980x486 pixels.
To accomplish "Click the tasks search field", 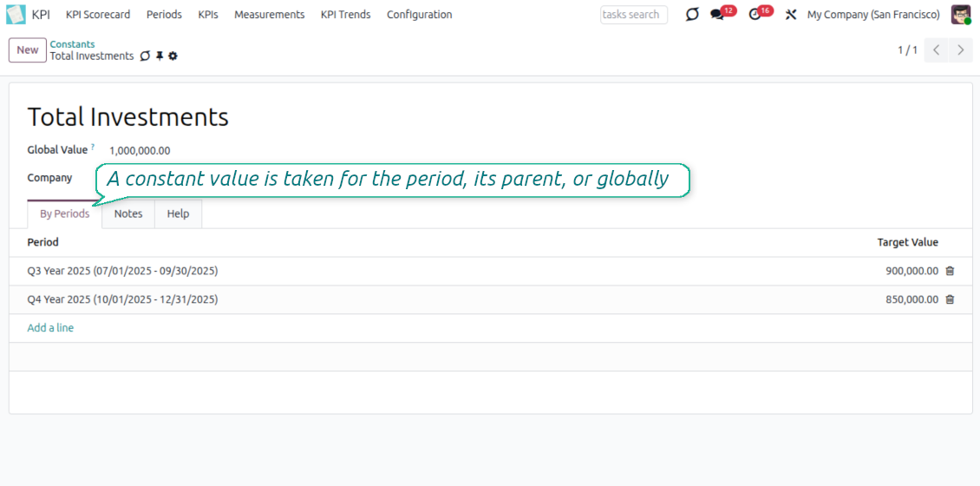I will (x=633, y=15).
